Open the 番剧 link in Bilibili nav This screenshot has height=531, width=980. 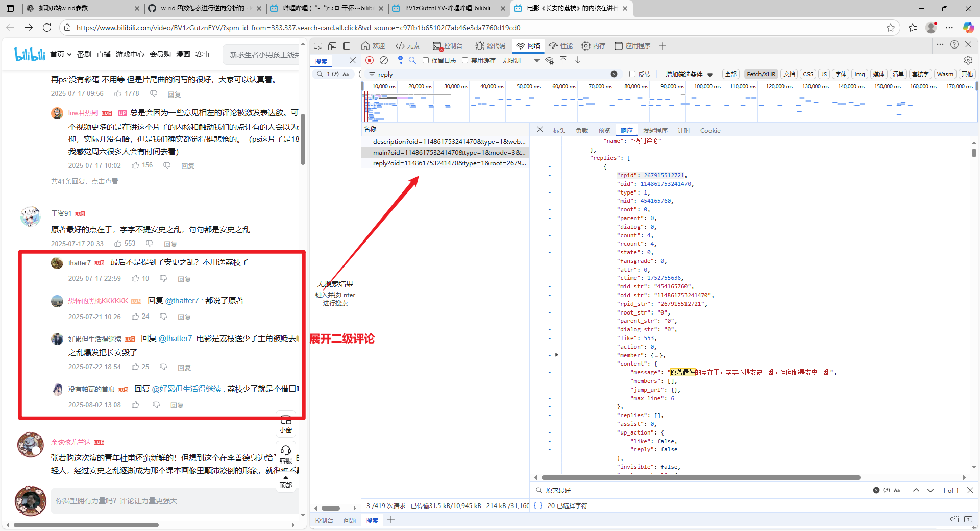[84, 54]
